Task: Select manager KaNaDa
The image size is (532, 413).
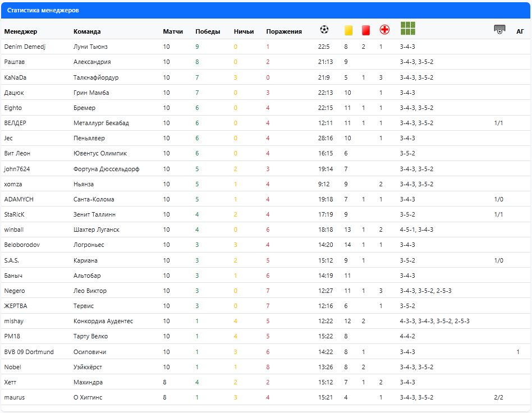Action: coord(15,77)
